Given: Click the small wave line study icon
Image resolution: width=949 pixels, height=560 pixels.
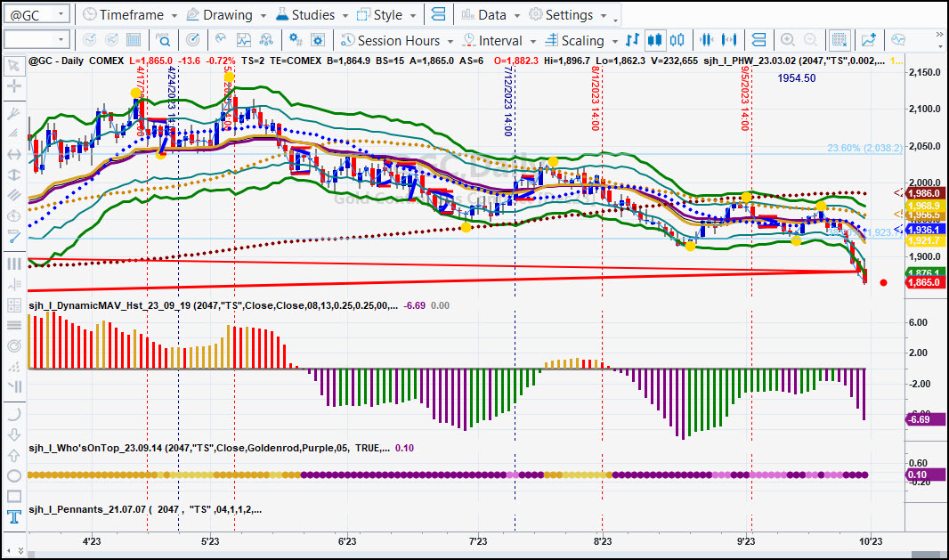Looking at the screenshot, I should [221, 41].
